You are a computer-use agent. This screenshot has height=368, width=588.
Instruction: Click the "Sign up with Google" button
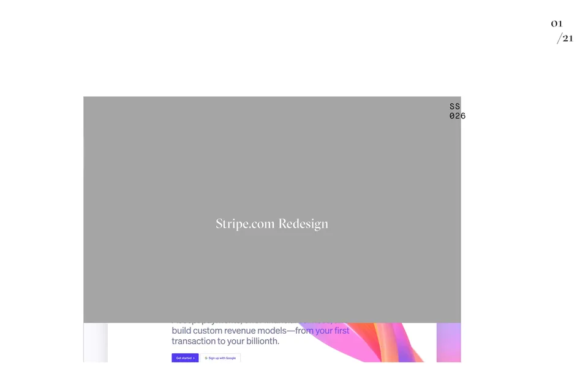click(x=221, y=358)
